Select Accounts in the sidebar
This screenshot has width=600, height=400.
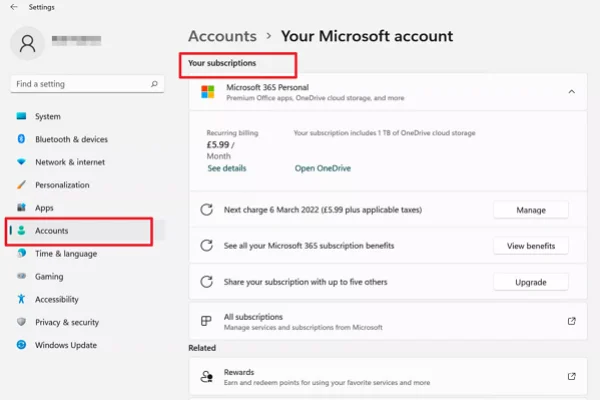click(x=52, y=231)
